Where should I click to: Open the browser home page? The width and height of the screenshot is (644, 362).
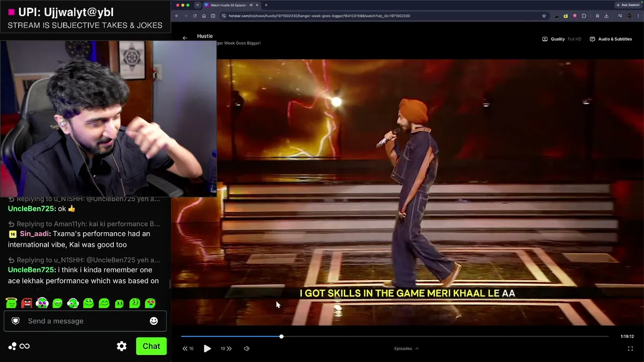[204, 16]
